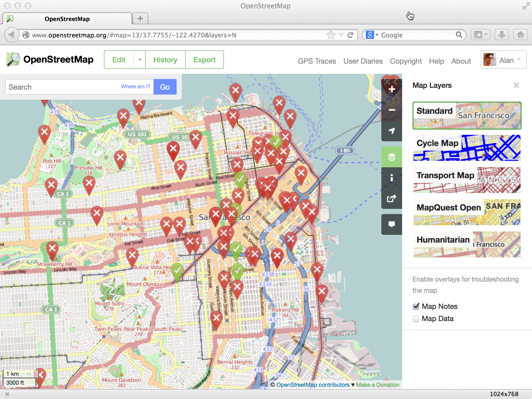This screenshot has height=399, width=532.
Task: Select the Cycle Map layer thumbnail
Action: click(x=467, y=148)
